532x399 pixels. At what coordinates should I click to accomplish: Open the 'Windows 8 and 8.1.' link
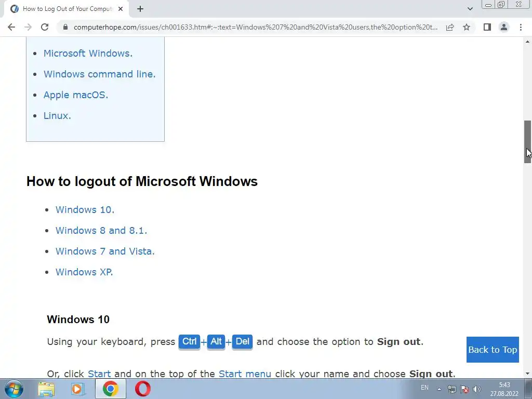[101, 230]
